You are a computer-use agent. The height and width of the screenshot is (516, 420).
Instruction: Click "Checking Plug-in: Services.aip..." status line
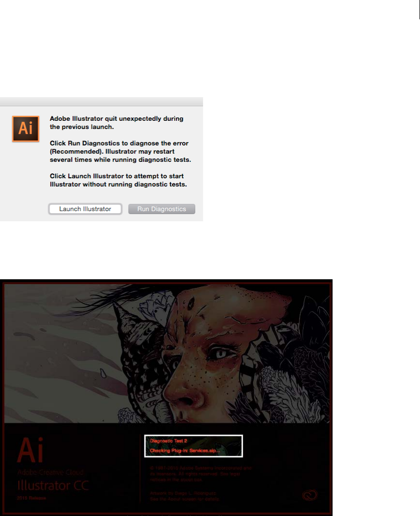(185, 450)
